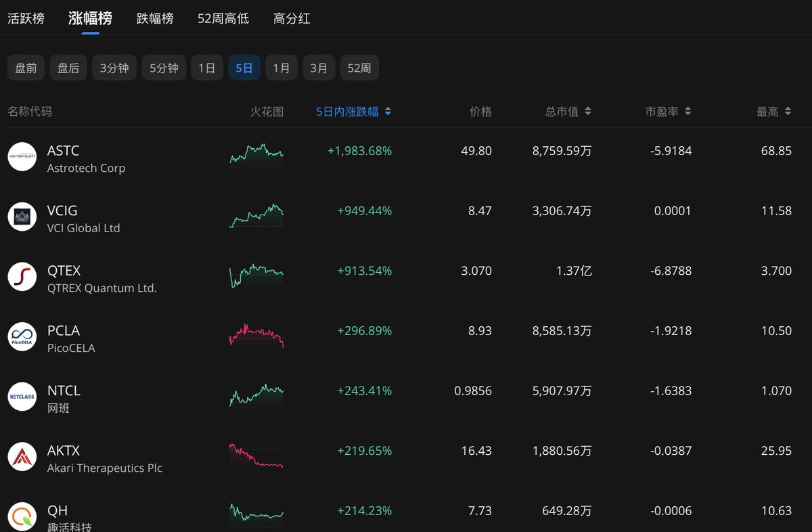Select the active 5日 period filter
Image resolution: width=812 pixels, height=532 pixels.
244,68
